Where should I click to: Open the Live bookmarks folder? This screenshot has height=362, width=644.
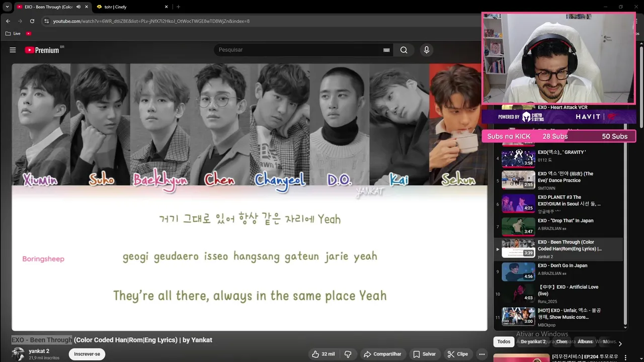pyautogui.click(x=13, y=34)
